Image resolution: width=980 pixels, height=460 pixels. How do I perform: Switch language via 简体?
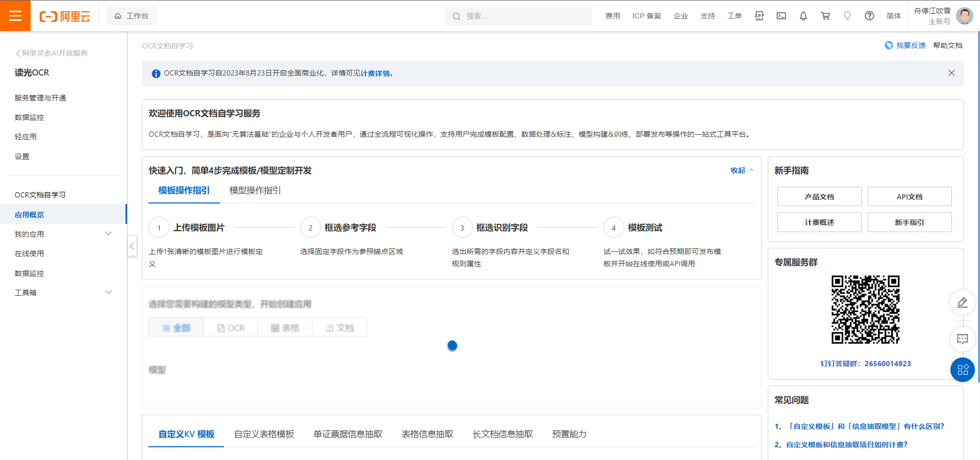[x=894, y=16]
